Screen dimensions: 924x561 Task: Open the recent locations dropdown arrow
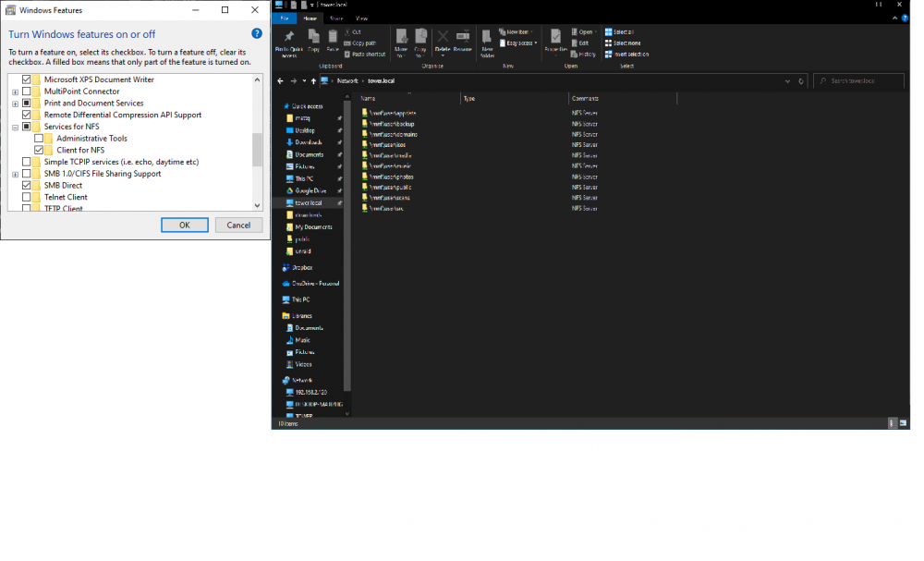304,80
